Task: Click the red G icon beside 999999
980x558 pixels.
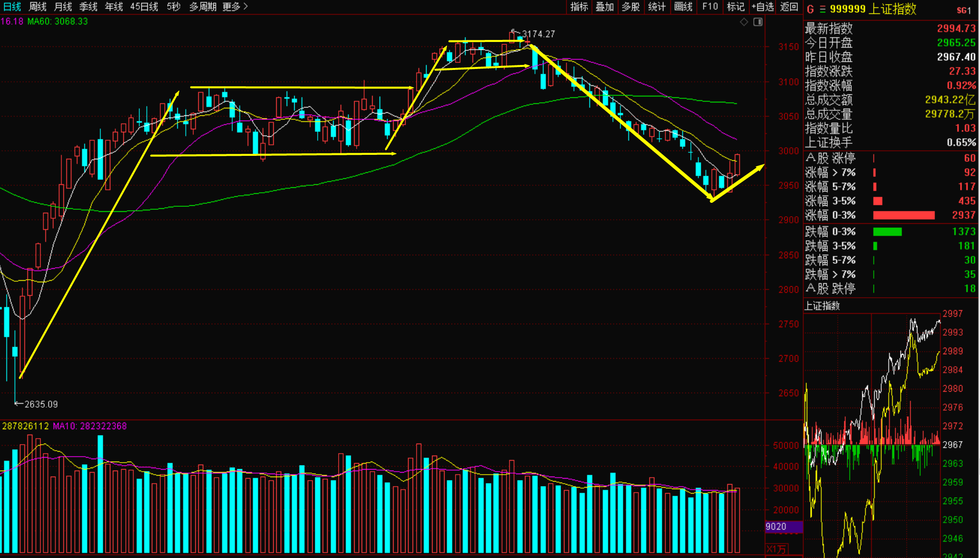Action: tap(810, 9)
